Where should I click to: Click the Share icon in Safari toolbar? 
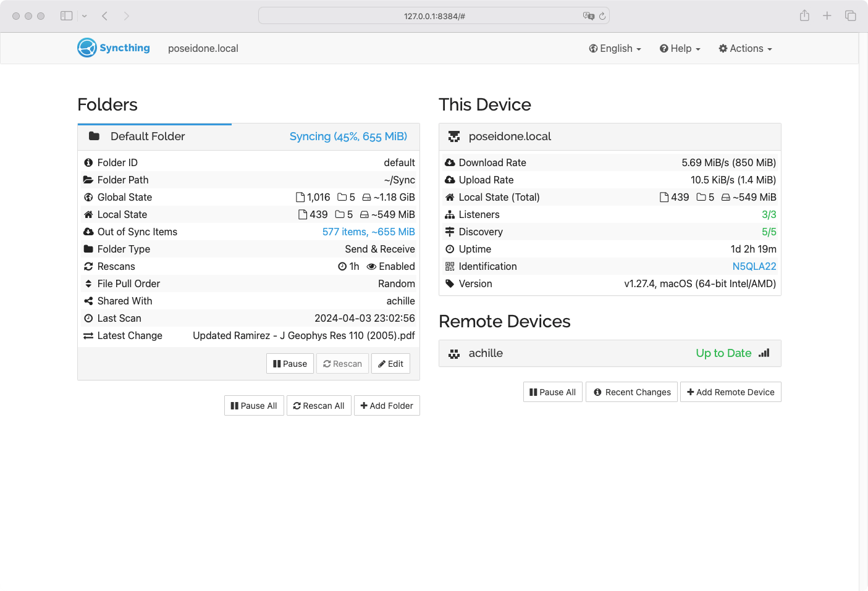[804, 15]
